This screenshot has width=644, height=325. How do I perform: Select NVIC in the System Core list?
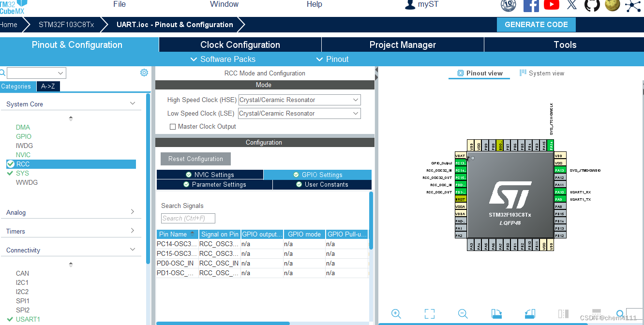[x=23, y=155]
